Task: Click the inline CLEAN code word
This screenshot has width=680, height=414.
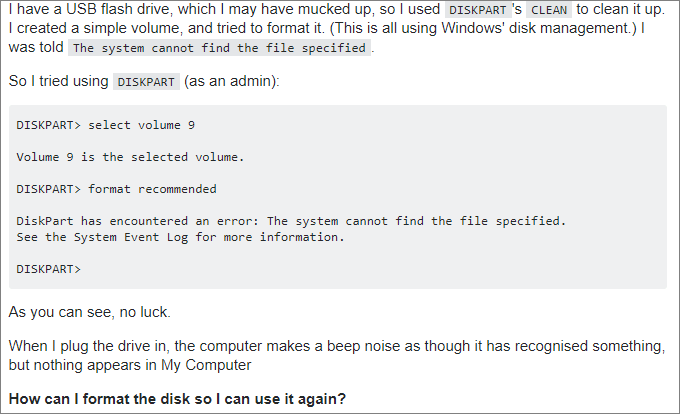Action: pyautogui.click(x=548, y=10)
